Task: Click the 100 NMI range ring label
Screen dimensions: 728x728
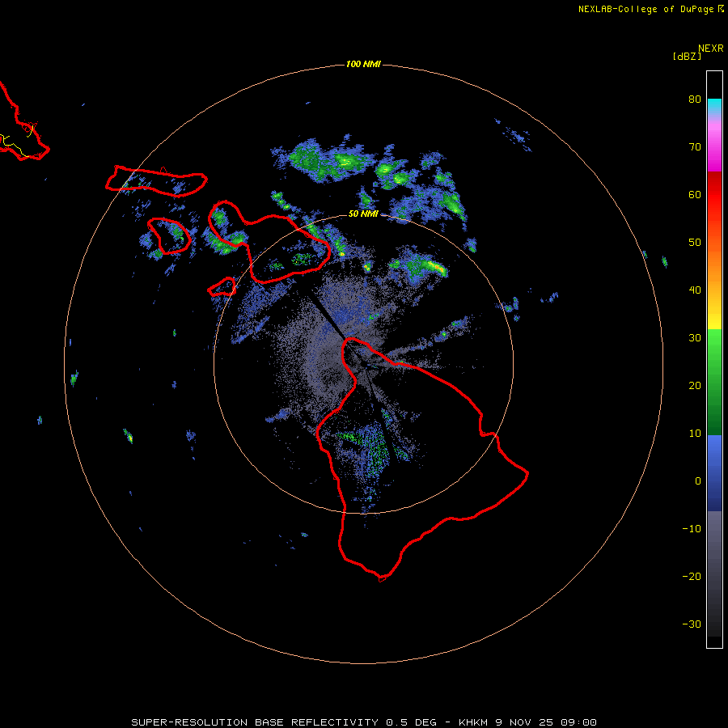Action: click(x=363, y=64)
